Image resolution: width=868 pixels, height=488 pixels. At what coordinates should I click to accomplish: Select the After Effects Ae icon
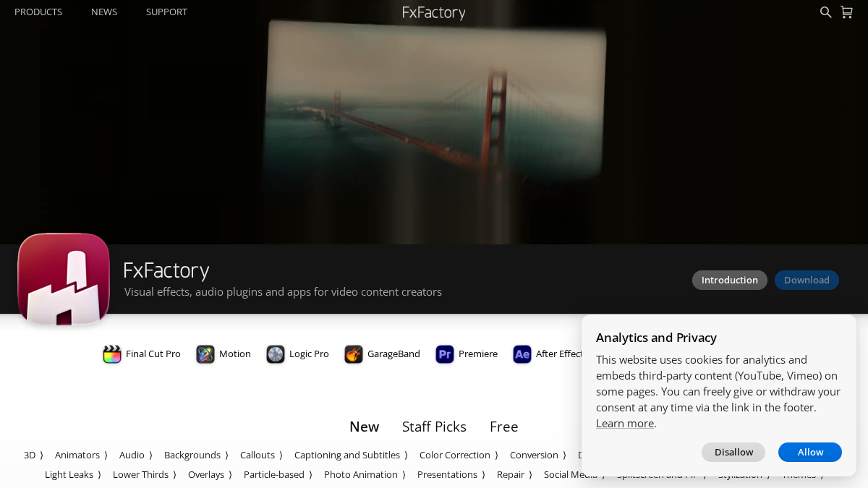click(522, 354)
